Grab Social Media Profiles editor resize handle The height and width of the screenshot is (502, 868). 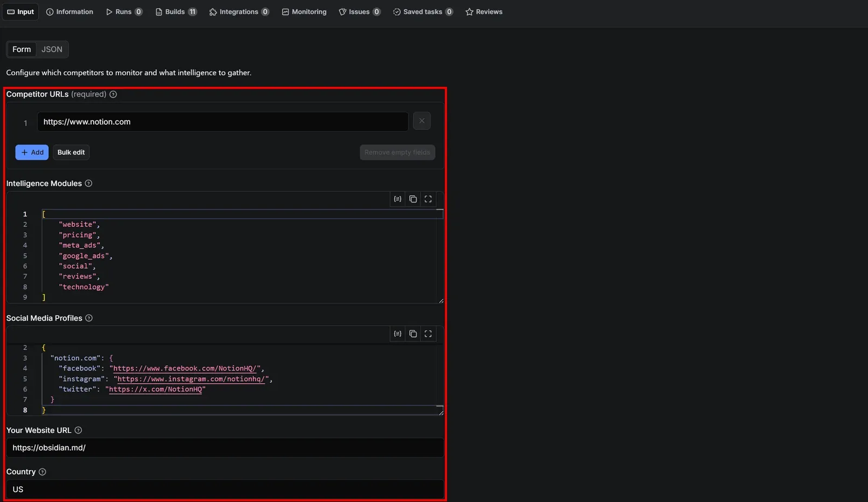(441, 412)
